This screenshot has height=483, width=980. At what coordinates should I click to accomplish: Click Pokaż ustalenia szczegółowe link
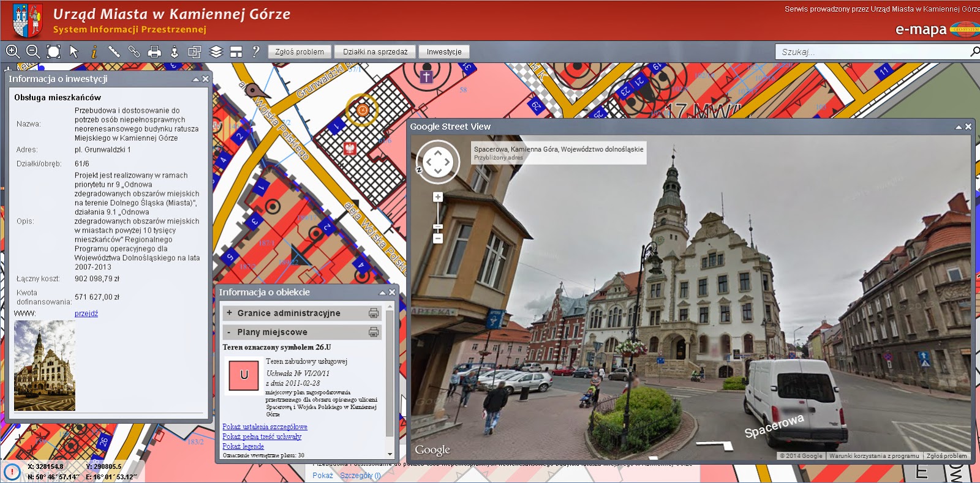pyautogui.click(x=265, y=427)
